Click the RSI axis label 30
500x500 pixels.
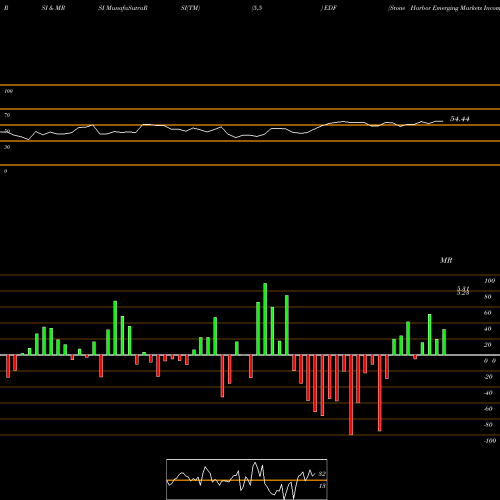pyautogui.click(x=7, y=147)
